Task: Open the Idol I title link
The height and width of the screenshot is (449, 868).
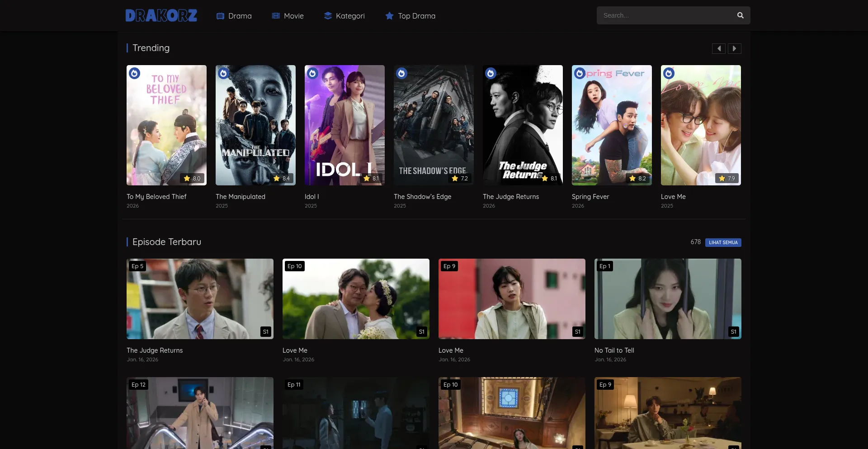Action: (311, 197)
